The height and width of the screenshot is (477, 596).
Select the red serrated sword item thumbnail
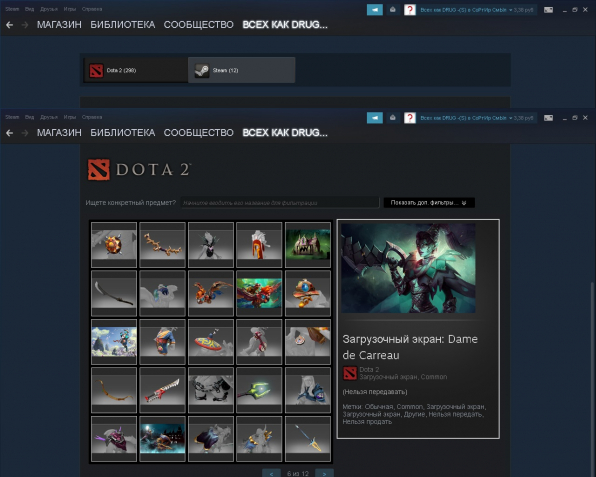click(162, 390)
